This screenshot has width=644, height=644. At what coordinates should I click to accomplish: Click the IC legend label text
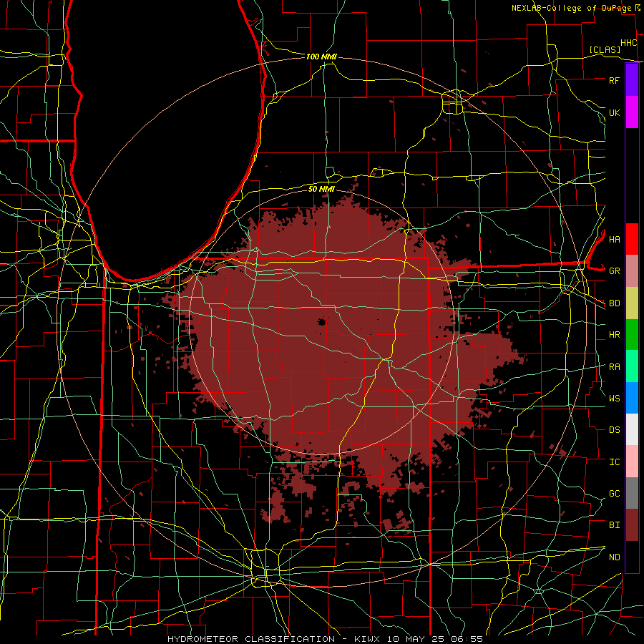[614, 462]
